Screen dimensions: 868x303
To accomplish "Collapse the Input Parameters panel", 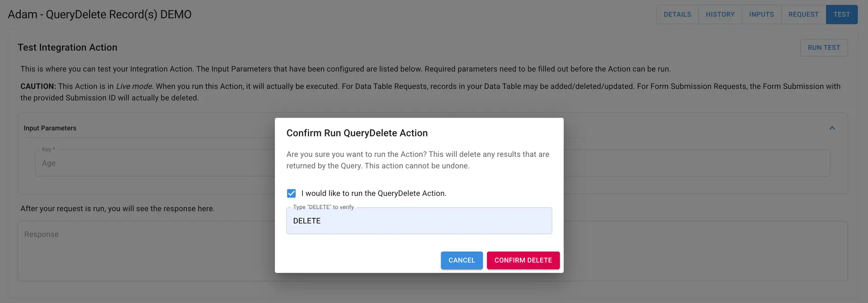I will [x=832, y=128].
